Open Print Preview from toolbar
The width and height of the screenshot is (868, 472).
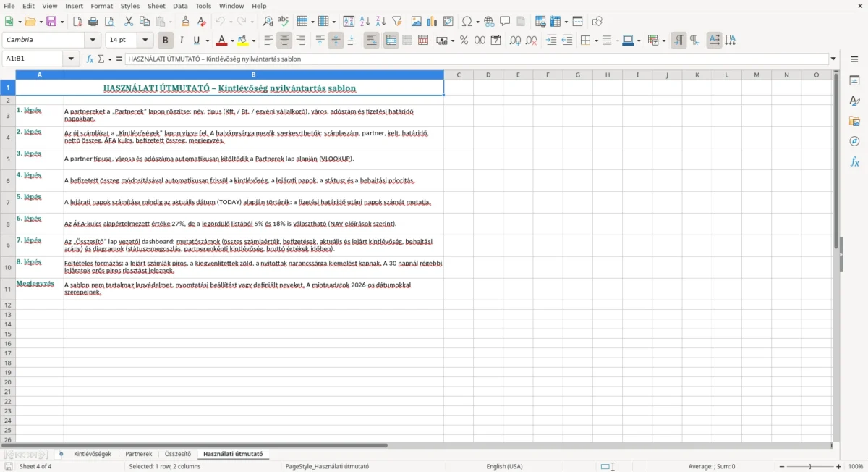coord(109,22)
